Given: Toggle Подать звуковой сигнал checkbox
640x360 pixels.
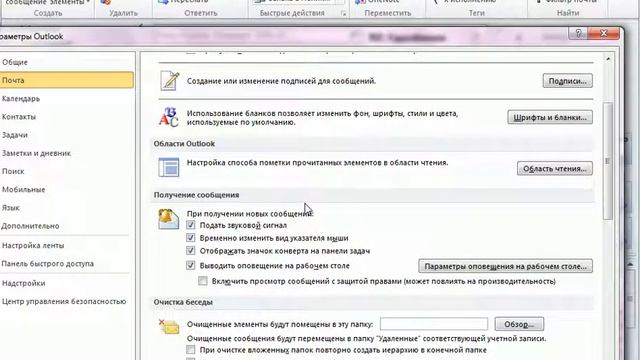Looking at the screenshot, I should [191, 225].
